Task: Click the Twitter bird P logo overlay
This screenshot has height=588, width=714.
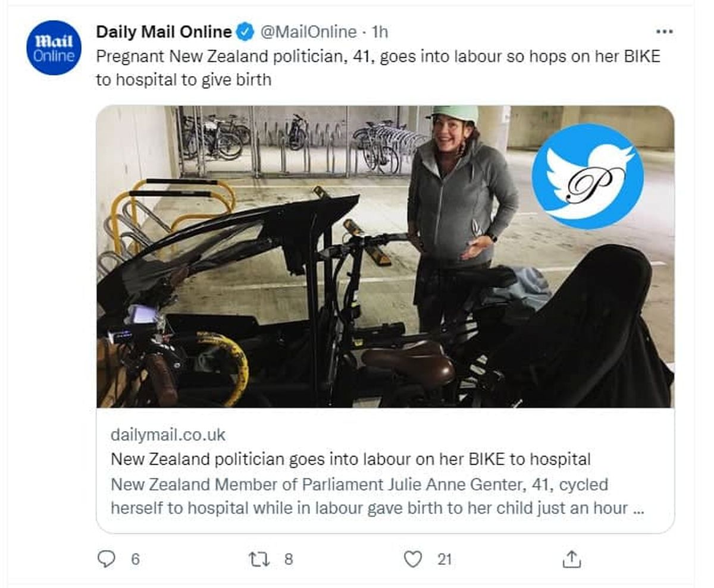Action: click(x=587, y=175)
